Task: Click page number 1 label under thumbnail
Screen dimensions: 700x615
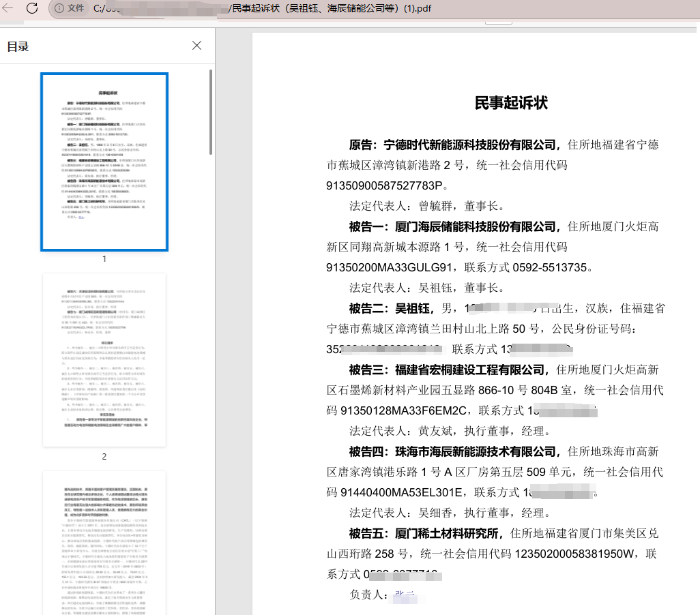Action: [x=104, y=259]
